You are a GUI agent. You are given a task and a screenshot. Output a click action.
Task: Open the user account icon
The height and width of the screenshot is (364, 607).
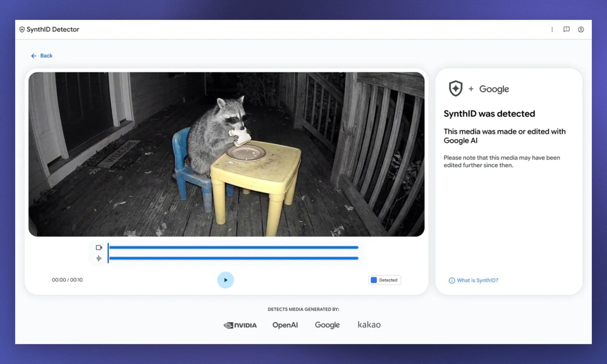(581, 29)
